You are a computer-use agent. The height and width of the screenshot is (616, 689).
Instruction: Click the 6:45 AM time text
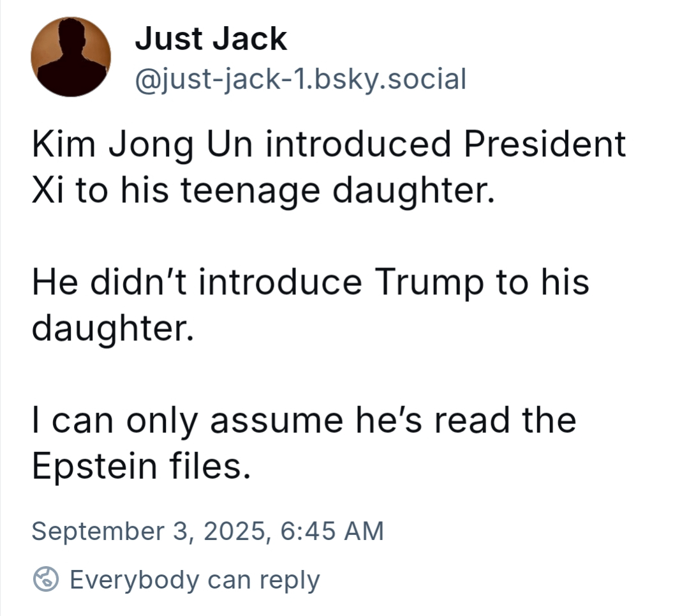click(x=332, y=530)
